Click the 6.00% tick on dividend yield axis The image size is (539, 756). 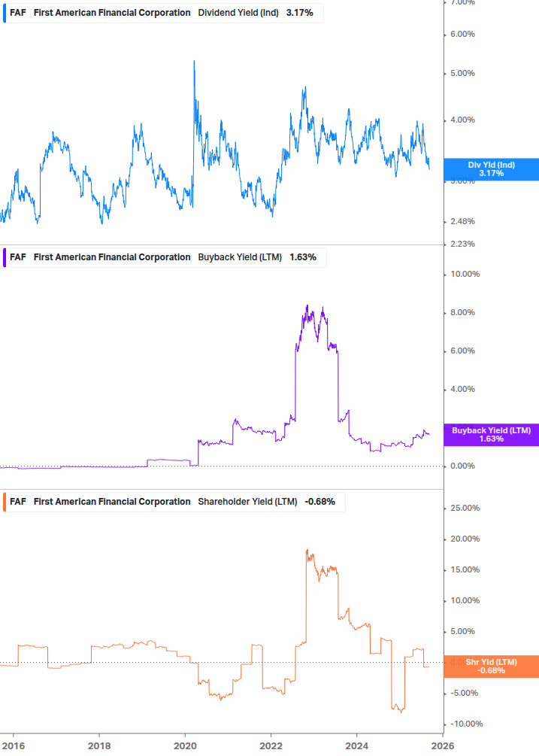462,35
